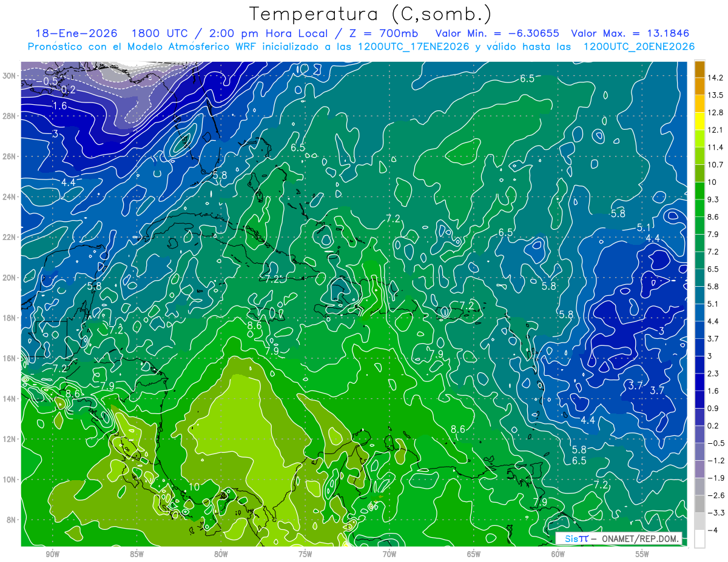
Task: Click the colorbar label "14.2"
Action: (715, 78)
